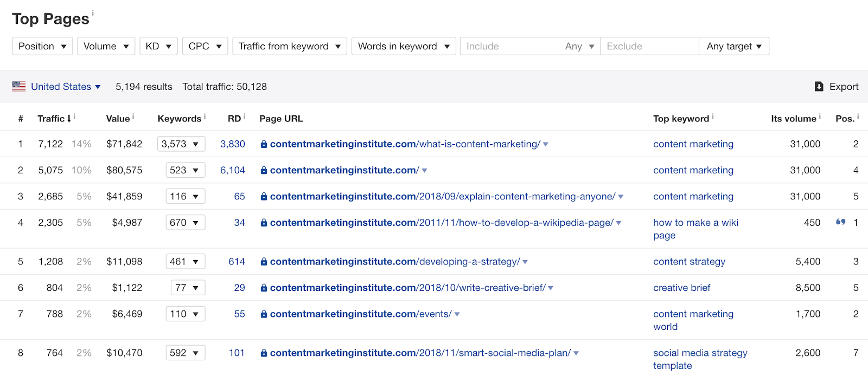Click the lock icon for explain-content-marketing-anyone URL
Viewport: 868px width, 376px height.
[264, 196]
